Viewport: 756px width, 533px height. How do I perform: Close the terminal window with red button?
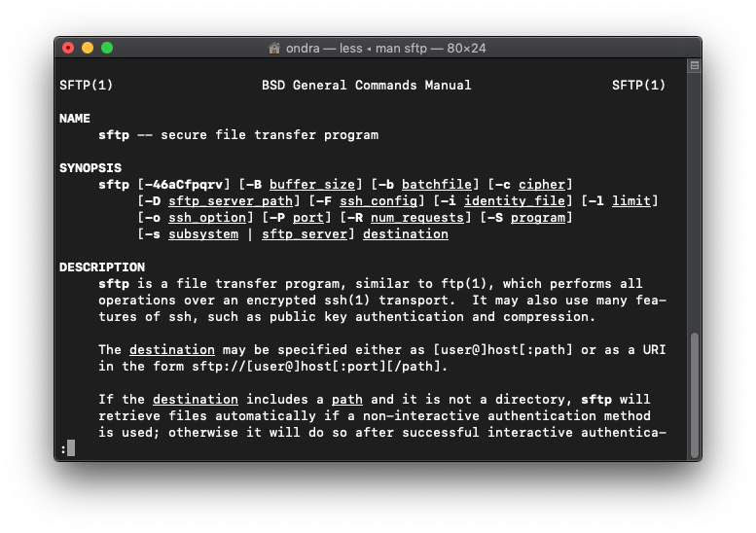(x=68, y=48)
